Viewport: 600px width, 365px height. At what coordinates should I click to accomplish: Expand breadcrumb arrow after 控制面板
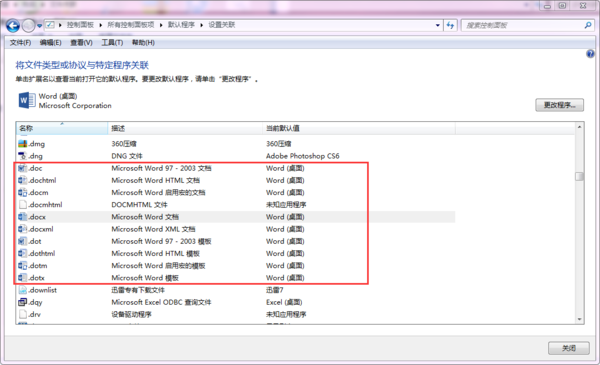(x=101, y=25)
